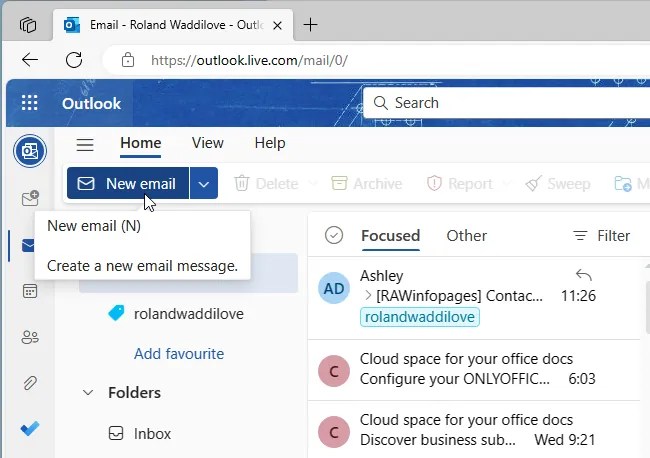Open the Inbox folder
The image size is (650, 458).
point(152,434)
